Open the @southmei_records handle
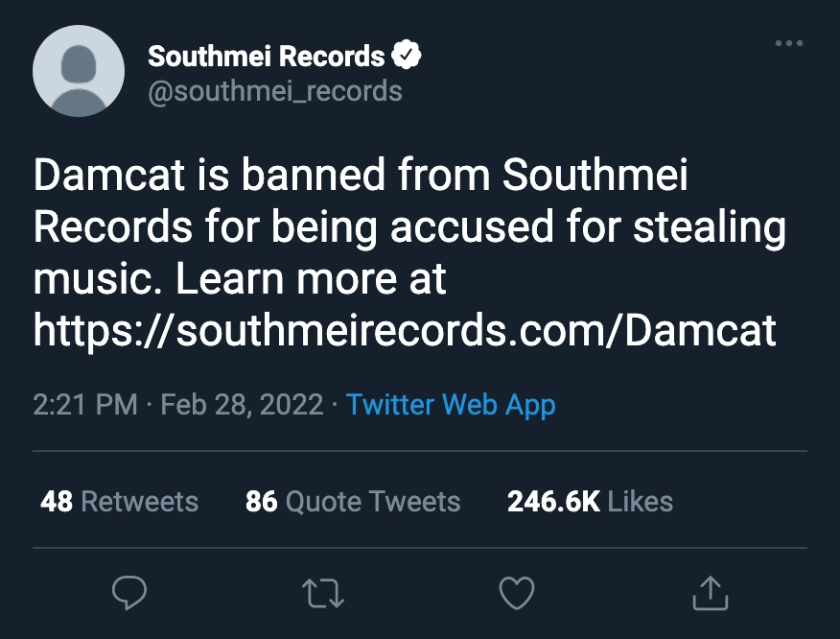The width and height of the screenshot is (840, 639). click(274, 91)
